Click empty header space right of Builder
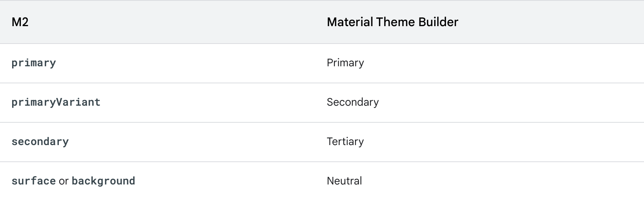The image size is (644, 200). [x=550, y=22]
